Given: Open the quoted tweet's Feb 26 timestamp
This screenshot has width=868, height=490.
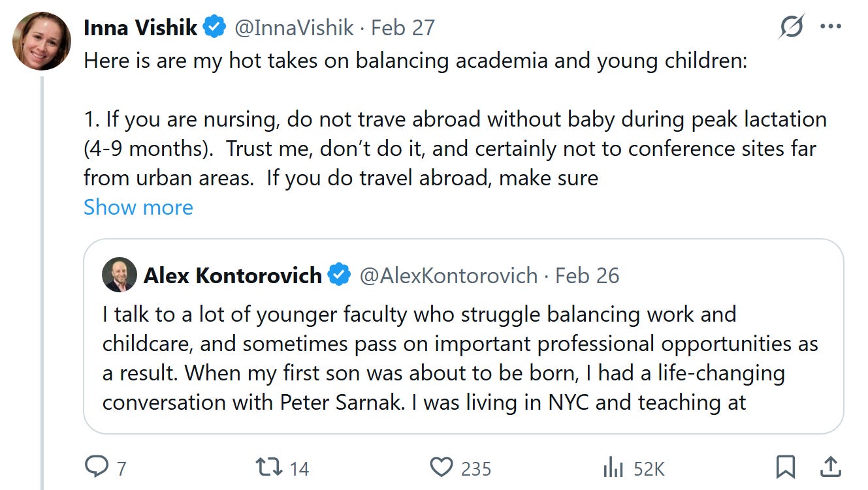Looking at the screenshot, I should click(587, 275).
